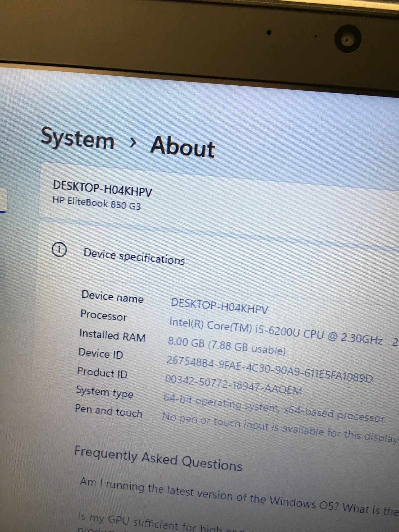The image size is (399, 532).
Task: Click the Product ID label
Action: coord(102,373)
